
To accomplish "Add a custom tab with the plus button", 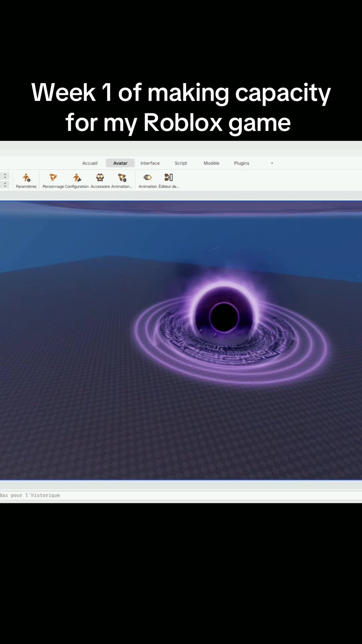I will (x=272, y=163).
